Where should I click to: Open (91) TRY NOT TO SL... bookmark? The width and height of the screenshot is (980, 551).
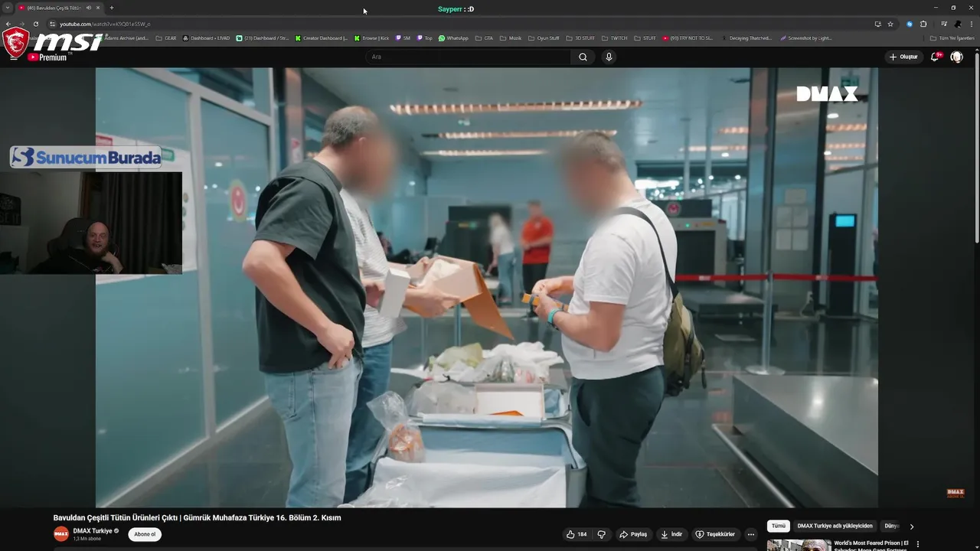pos(688,37)
